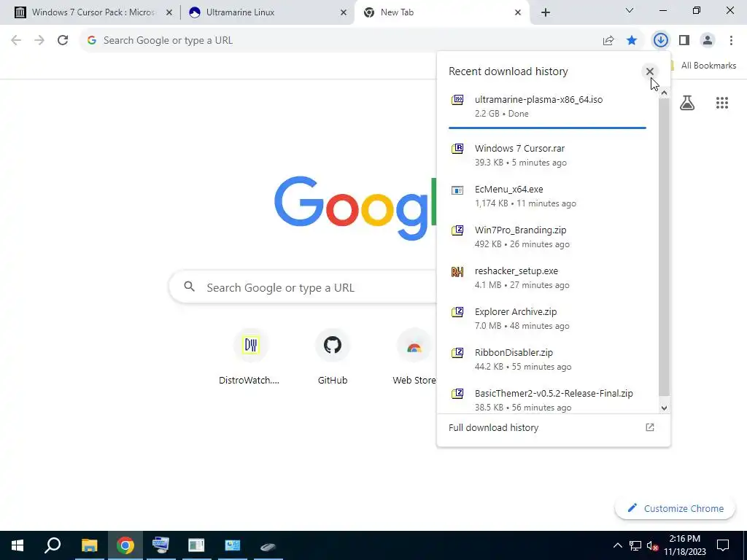Click the zip icon for Explorer Archive
Viewport: 747px width, 560px height.
(x=457, y=312)
